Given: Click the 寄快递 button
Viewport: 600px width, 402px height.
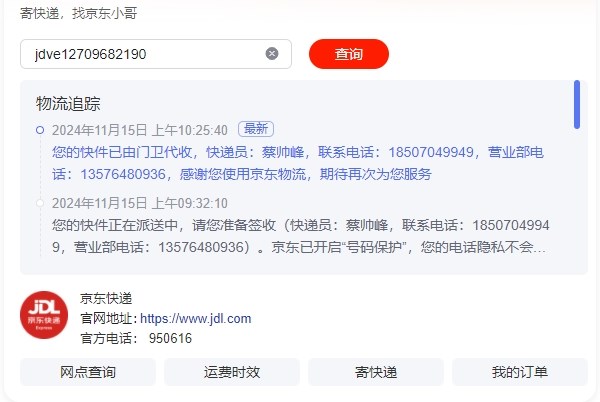Looking at the screenshot, I should 376,372.
